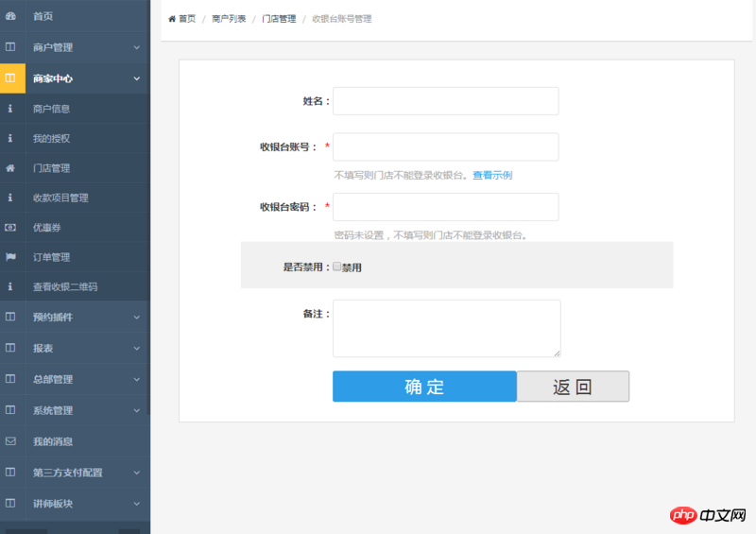Viewport: 756px width, 534px height.
Task: Click the 返回 button
Action: tap(573, 386)
